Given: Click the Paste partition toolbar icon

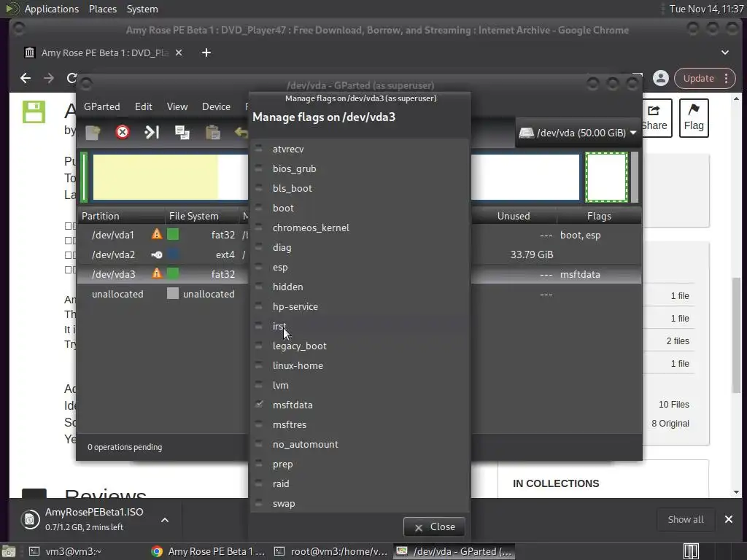Looking at the screenshot, I should coord(212,133).
